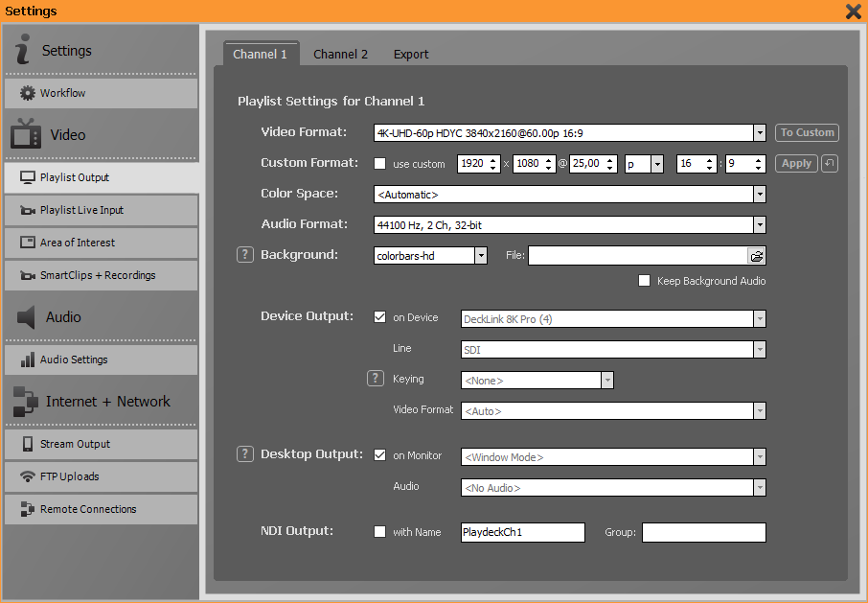Viewport: 868px width, 603px height.
Task: Open the Keying <None> dropdown
Action: point(607,381)
